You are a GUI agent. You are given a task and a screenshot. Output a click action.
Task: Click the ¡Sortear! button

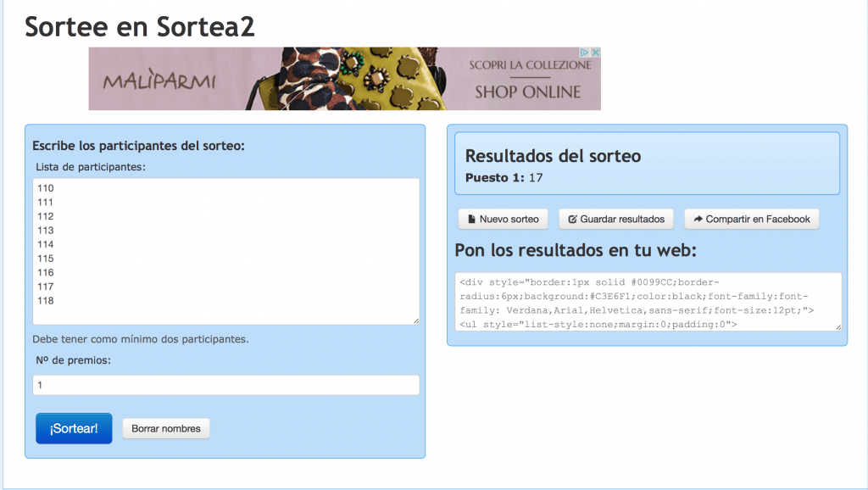74,428
